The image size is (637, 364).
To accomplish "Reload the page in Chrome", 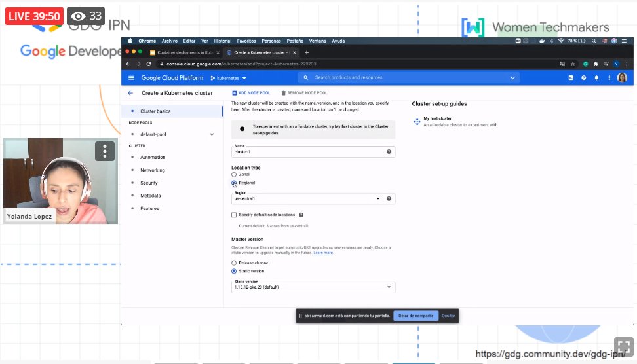I will coord(149,64).
